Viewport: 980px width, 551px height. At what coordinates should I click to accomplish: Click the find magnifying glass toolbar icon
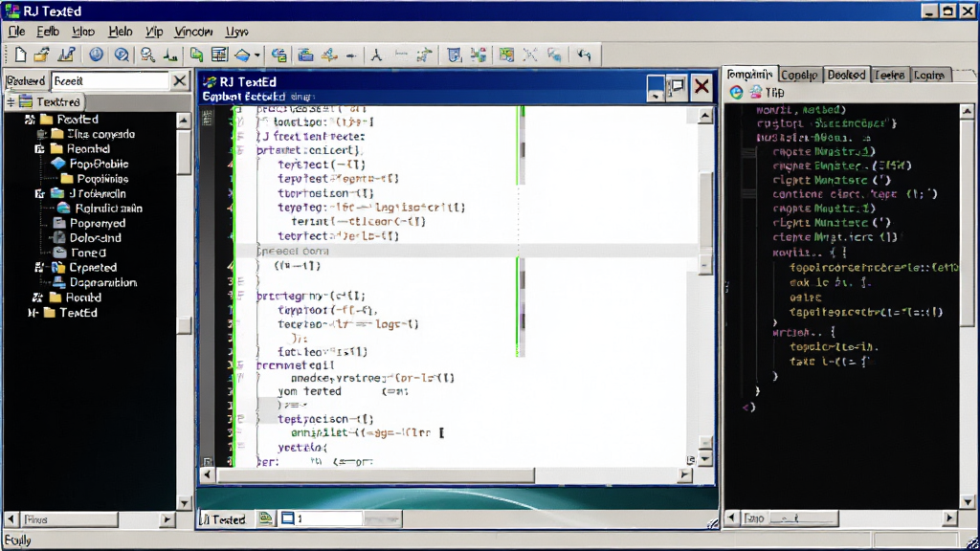(147, 55)
